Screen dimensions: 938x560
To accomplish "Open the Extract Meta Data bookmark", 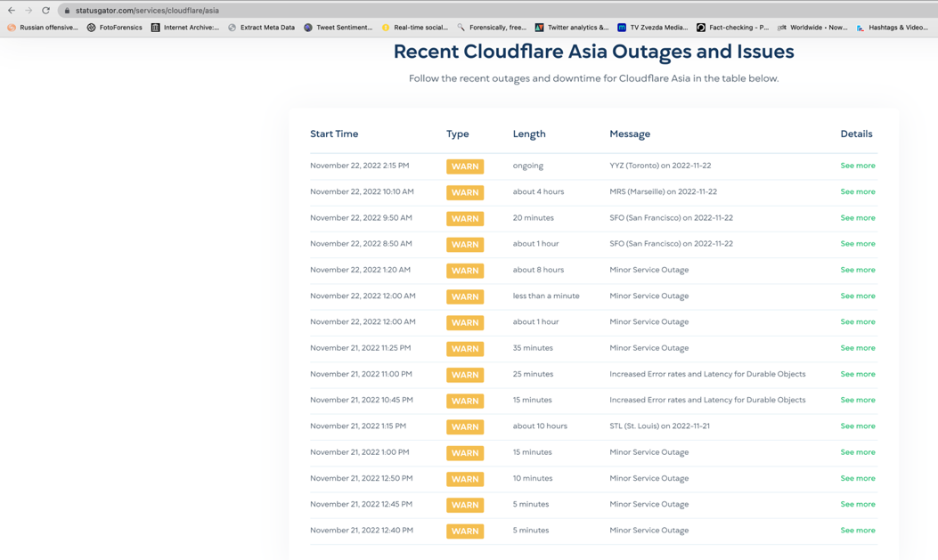I will click(x=261, y=28).
